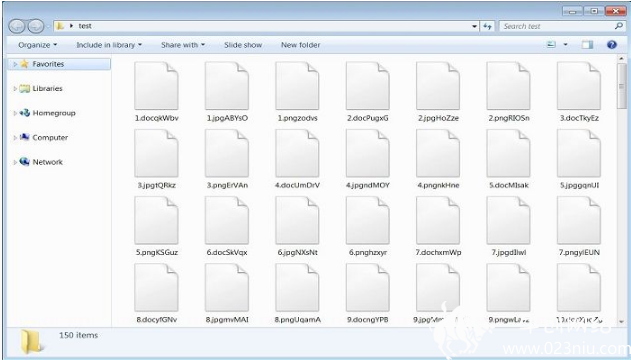The image size is (631, 360).
Task: Select file icon 6.docSkVqx
Action: pyautogui.click(x=227, y=220)
